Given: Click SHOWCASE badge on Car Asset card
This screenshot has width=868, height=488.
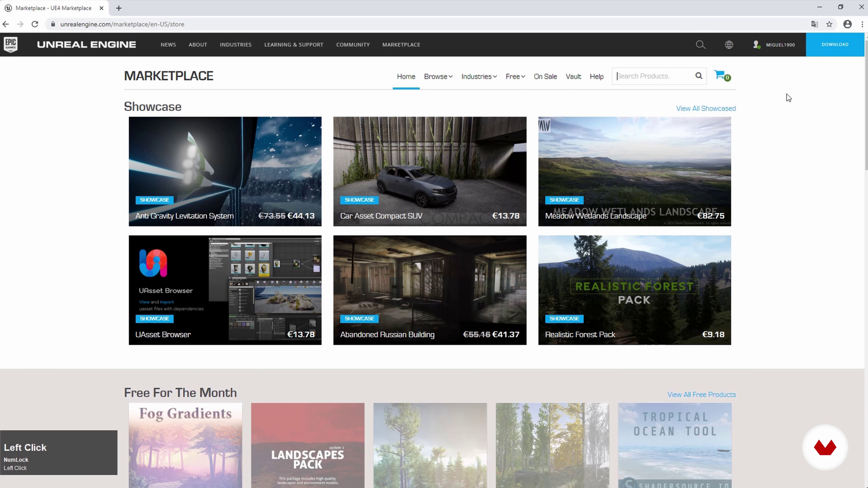Looking at the screenshot, I should click(x=359, y=200).
